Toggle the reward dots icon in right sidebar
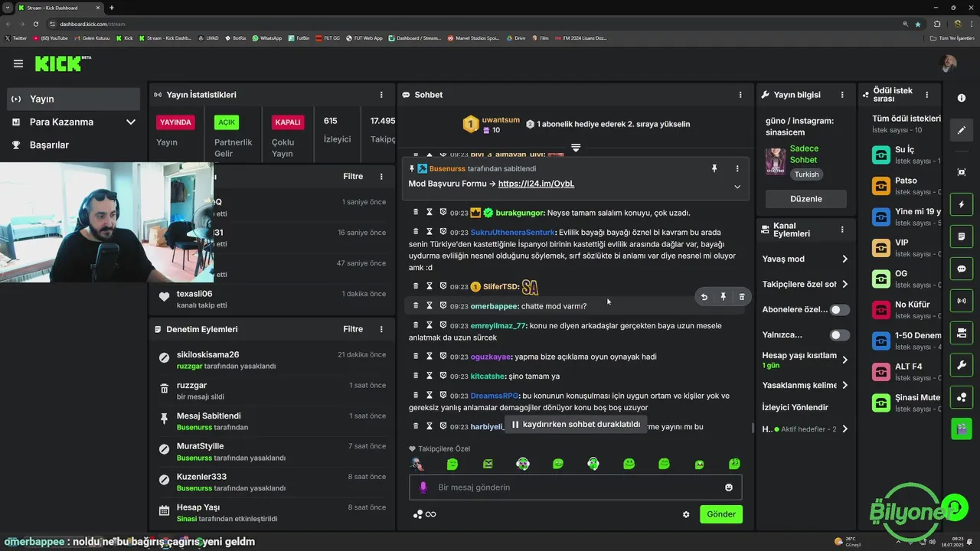The height and width of the screenshot is (551, 980). tap(962, 397)
